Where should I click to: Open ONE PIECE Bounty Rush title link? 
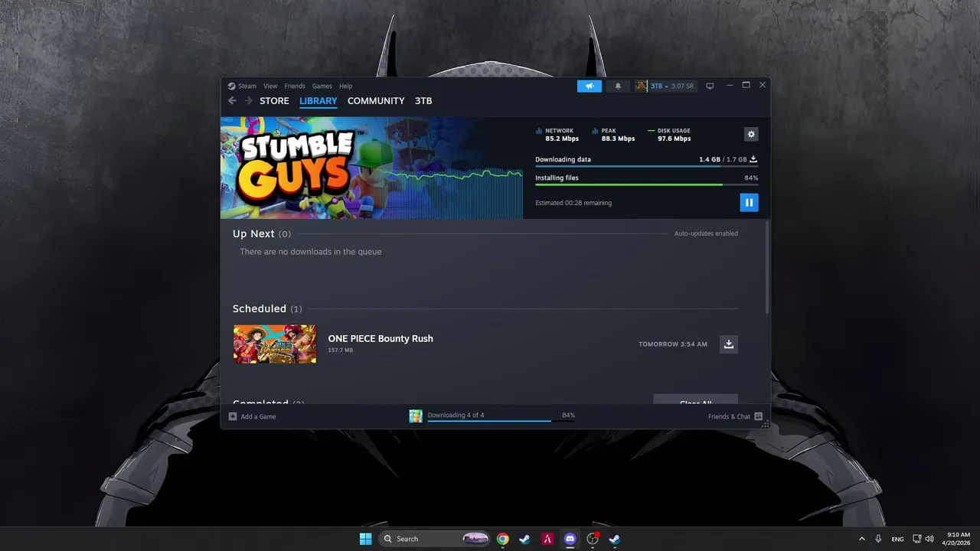pyautogui.click(x=381, y=338)
